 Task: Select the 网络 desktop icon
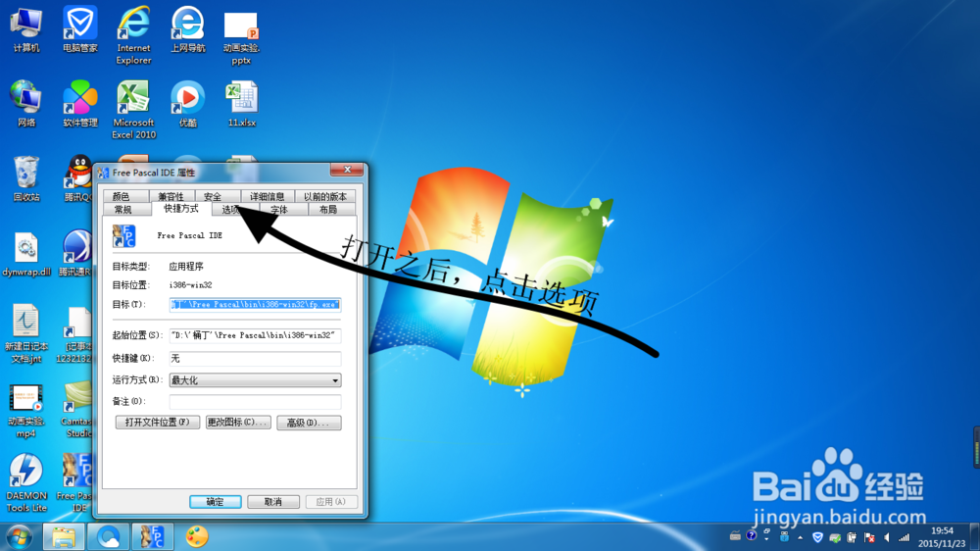tap(25, 104)
